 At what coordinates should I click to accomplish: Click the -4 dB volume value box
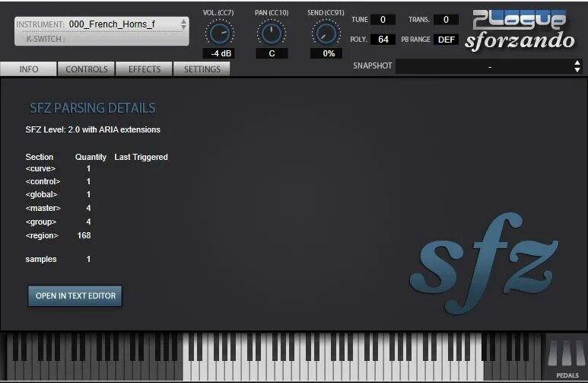[x=219, y=53]
